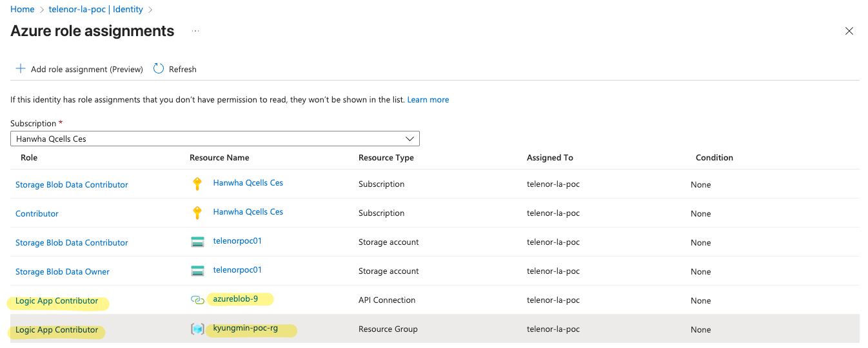Screen dimensions: 868x348
Task: Open telenorpoc01 in Storage Blob Data Contributor row
Action: 237,241
